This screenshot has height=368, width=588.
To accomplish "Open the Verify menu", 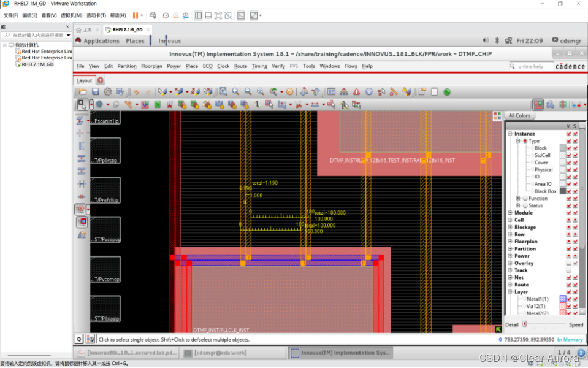I will 278,66.
